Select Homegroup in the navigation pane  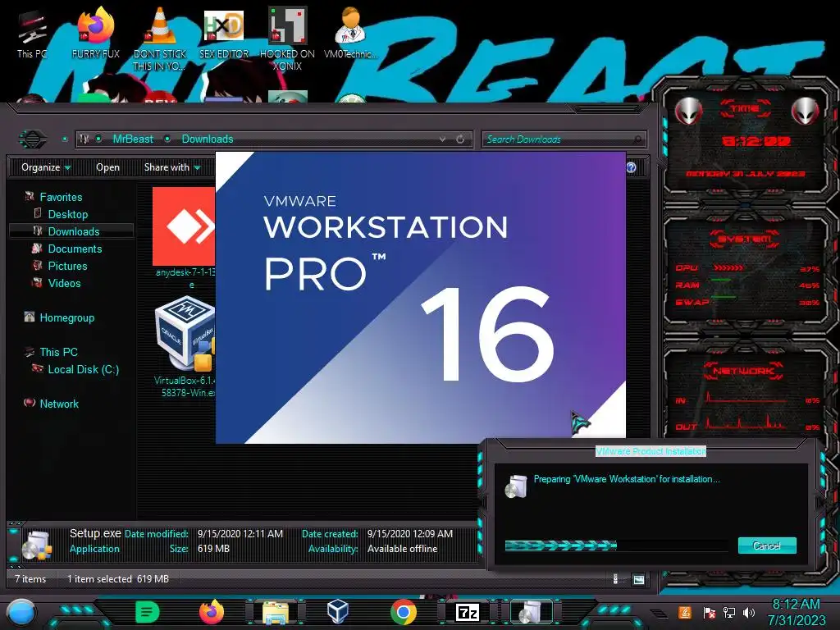coord(66,317)
